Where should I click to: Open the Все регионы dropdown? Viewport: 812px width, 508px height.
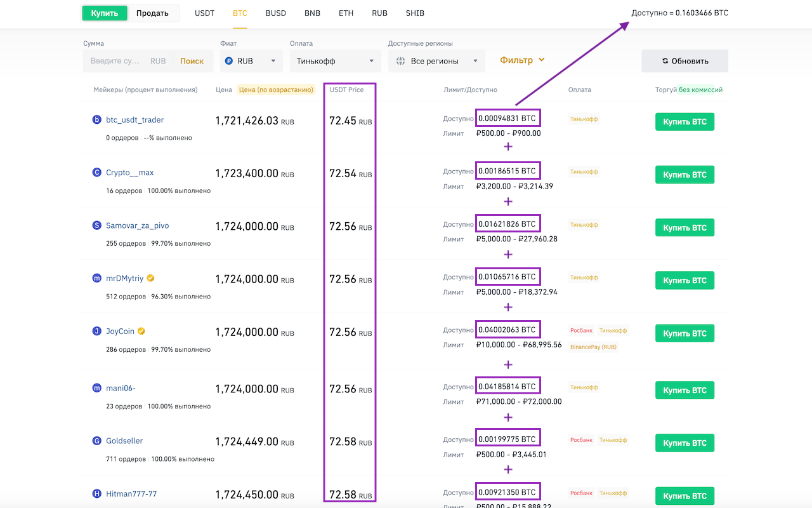point(436,61)
